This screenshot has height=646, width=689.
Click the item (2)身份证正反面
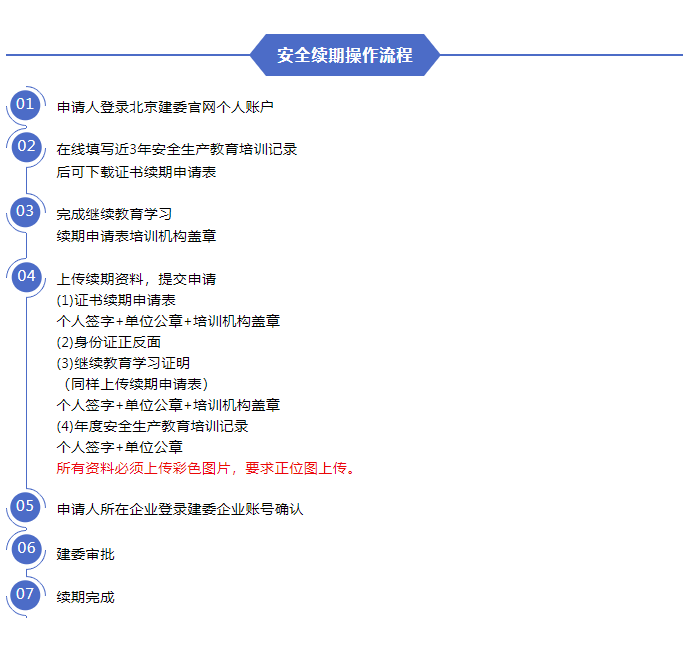click(109, 342)
